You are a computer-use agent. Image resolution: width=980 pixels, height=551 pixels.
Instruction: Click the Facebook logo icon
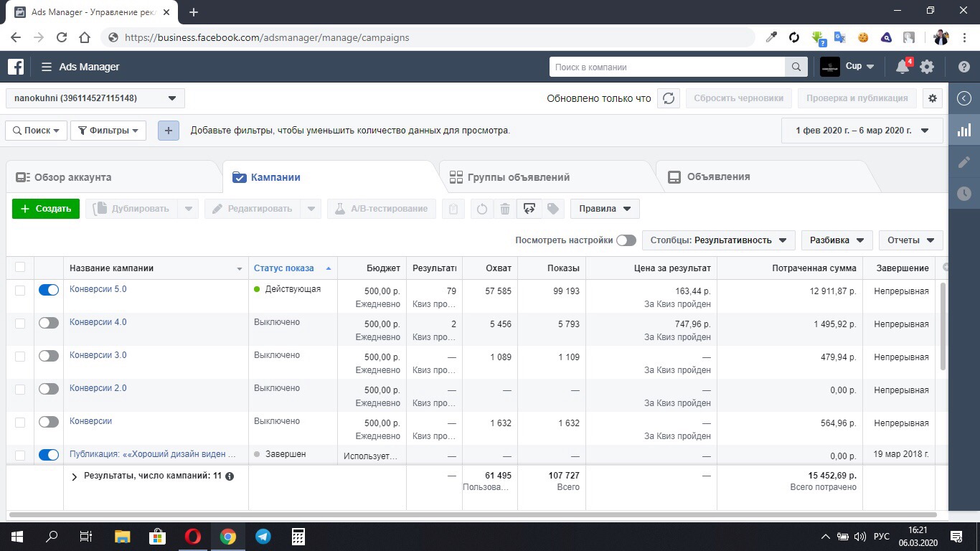click(16, 67)
